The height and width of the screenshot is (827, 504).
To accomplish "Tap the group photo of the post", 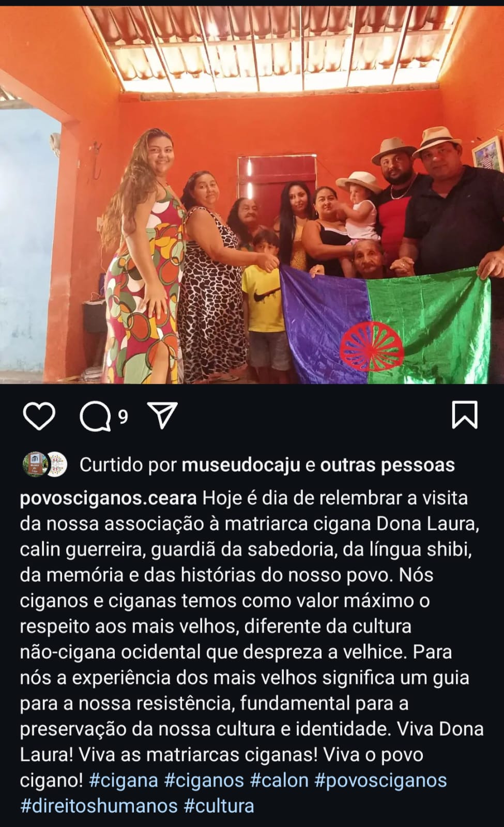I will (x=252, y=195).
